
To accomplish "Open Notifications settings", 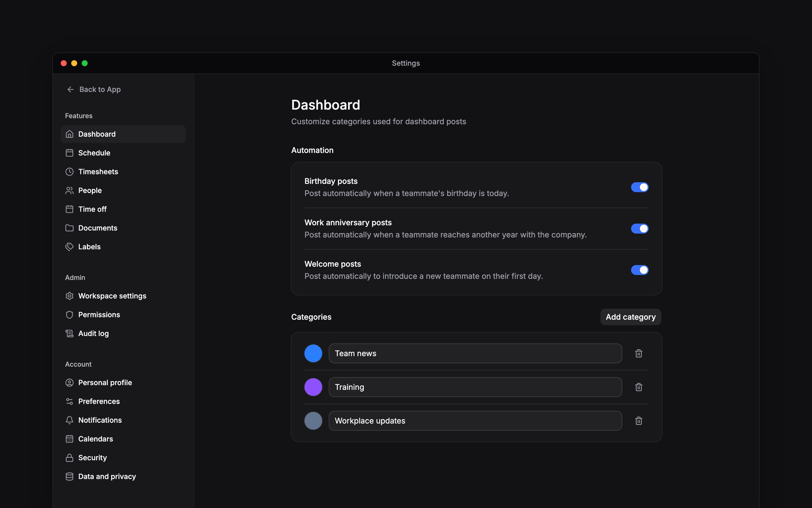I will pyautogui.click(x=123, y=420).
